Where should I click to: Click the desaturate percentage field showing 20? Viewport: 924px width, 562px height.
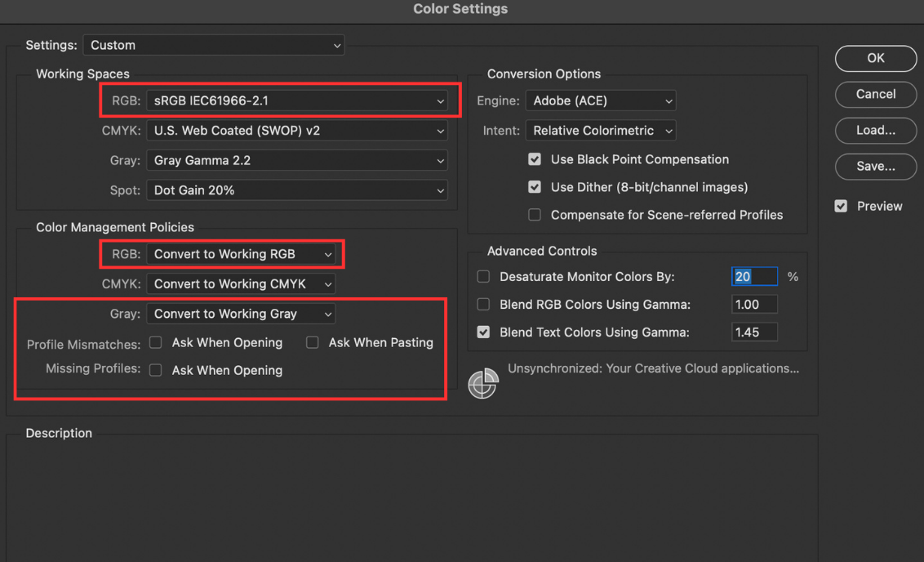(x=754, y=277)
